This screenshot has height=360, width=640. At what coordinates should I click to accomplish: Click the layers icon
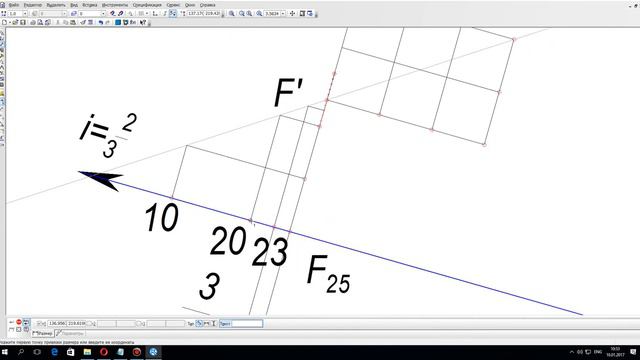tap(73, 13)
